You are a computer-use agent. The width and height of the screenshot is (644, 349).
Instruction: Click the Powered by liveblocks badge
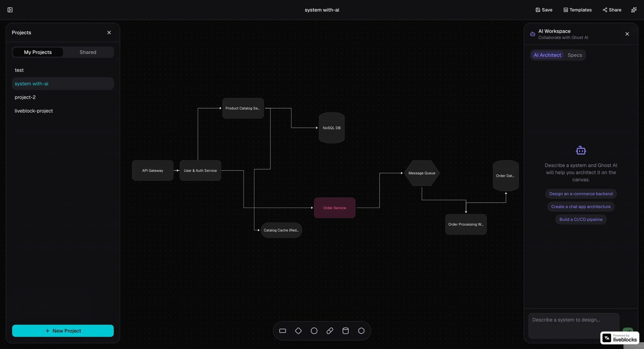619,338
